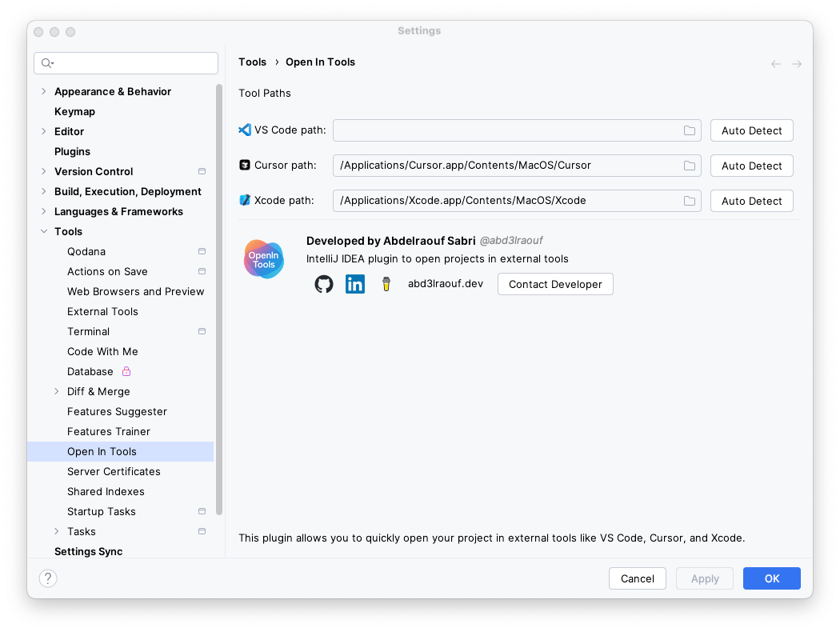
Task: Open the Help question mark icon
Action: [x=48, y=578]
